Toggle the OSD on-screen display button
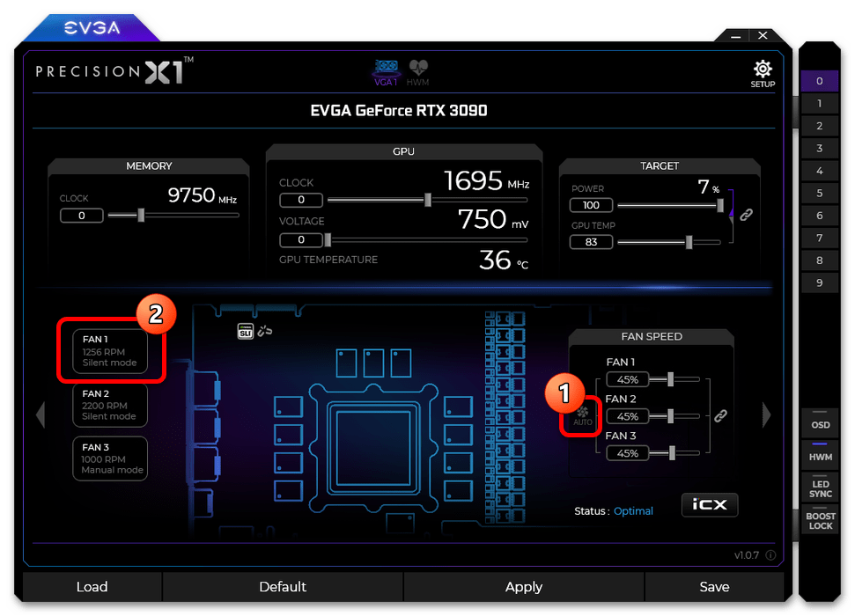Screen dimensions: 855x616 pyautogui.click(x=820, y=424)
